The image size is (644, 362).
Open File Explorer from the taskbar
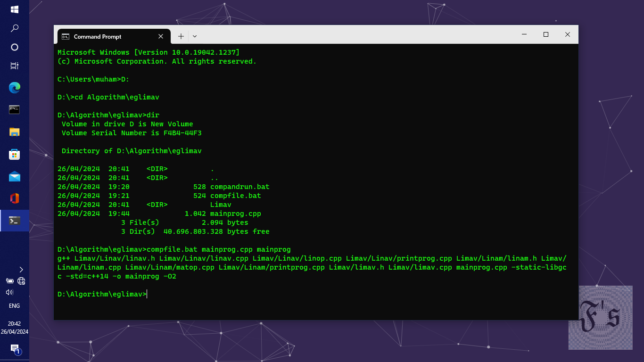tap(14, 132)
